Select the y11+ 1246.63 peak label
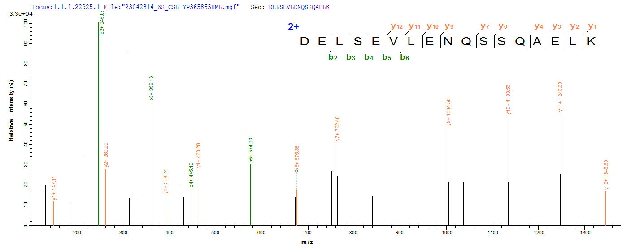 (x=561, y=97)
